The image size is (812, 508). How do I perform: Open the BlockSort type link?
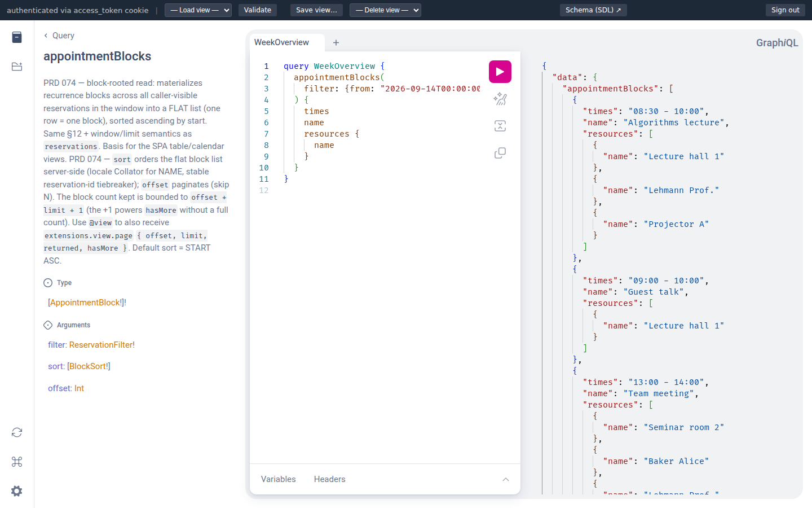coord(88,366)
